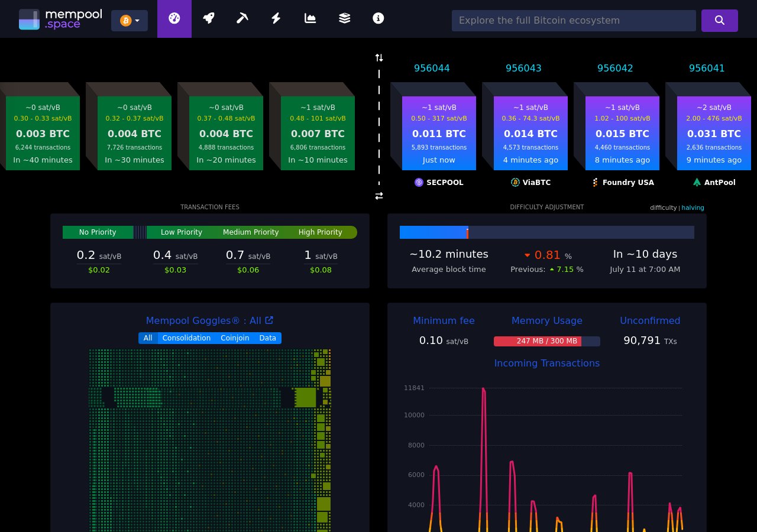Open the Foundry USA pool link
Image resolution: width=757 pixels, height=532 pixels.
[x=622, y=183]
